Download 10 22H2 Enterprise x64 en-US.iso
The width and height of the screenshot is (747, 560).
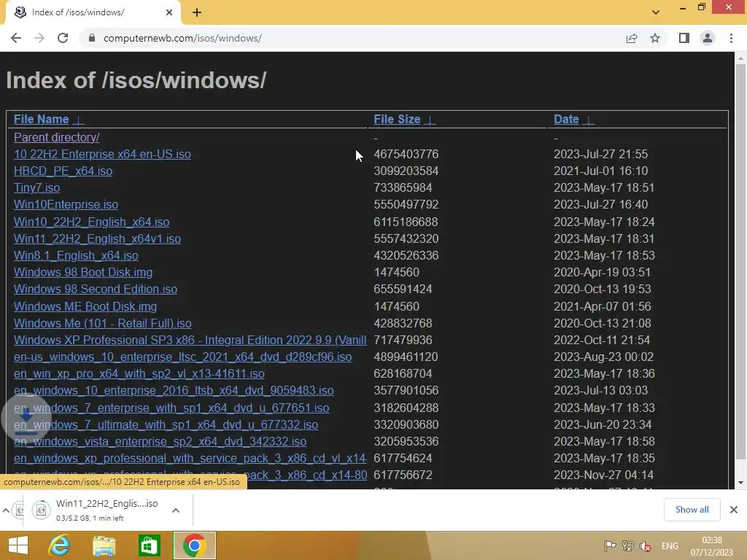102,155
